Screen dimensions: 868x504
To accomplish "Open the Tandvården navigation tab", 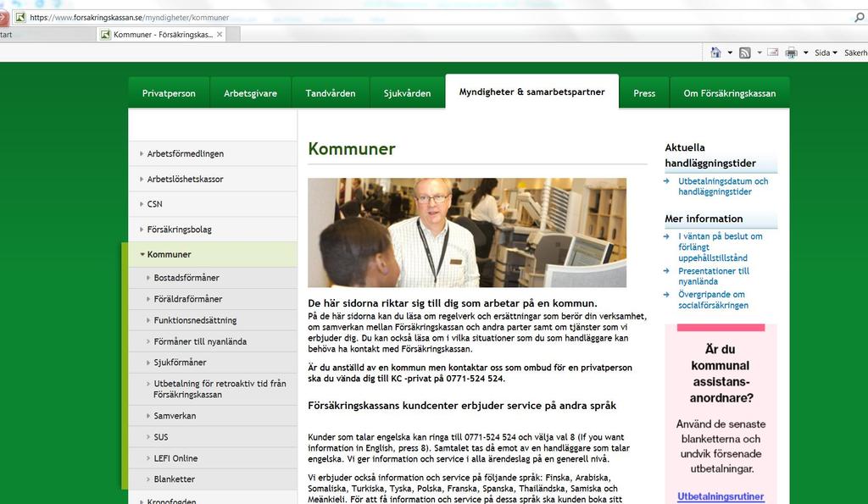I will click(331, 93).
